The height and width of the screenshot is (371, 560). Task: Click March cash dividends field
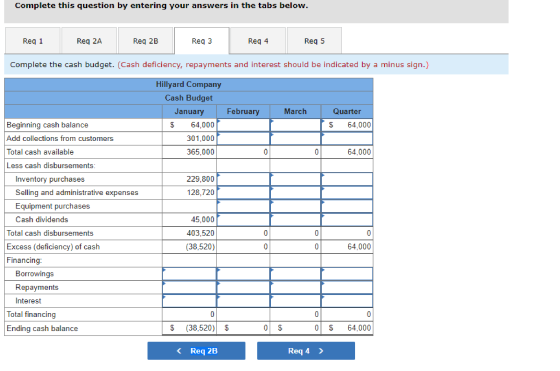[295, 220]
